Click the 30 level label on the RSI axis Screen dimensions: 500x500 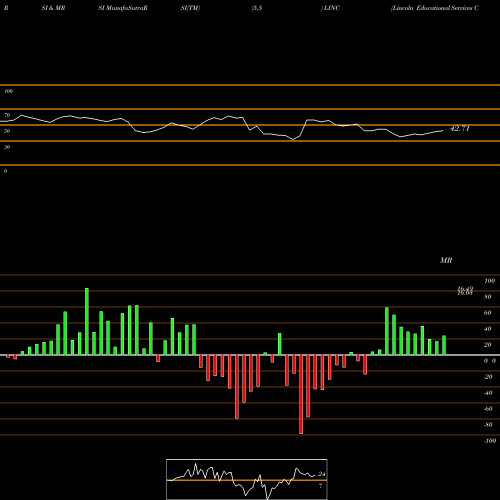coord(7,147)
